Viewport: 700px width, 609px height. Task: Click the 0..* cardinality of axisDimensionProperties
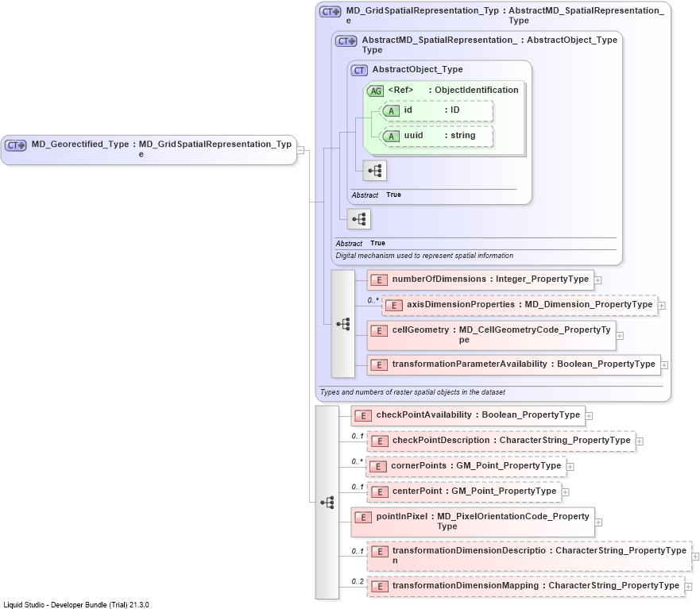pos(373,300)
